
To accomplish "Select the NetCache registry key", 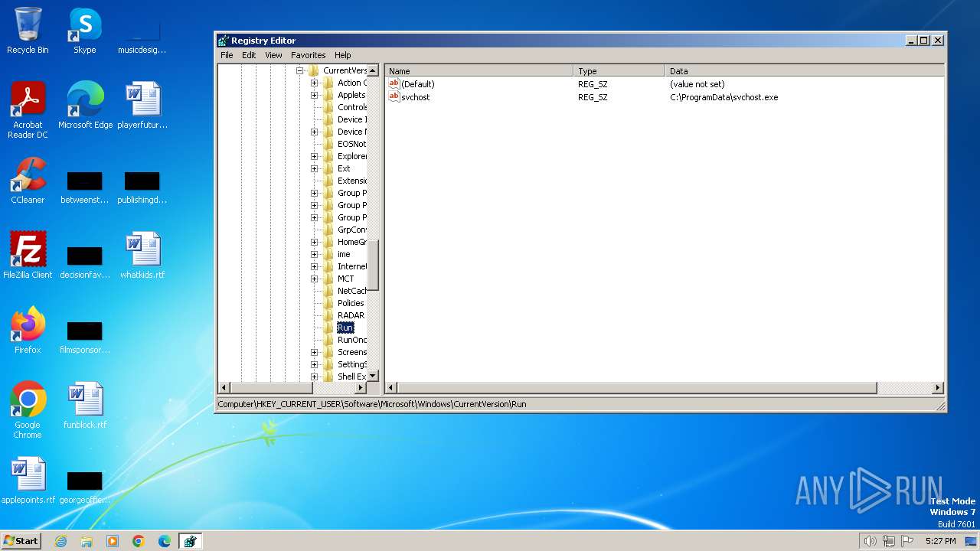I will pyautogui.click(x=351, y=291).
